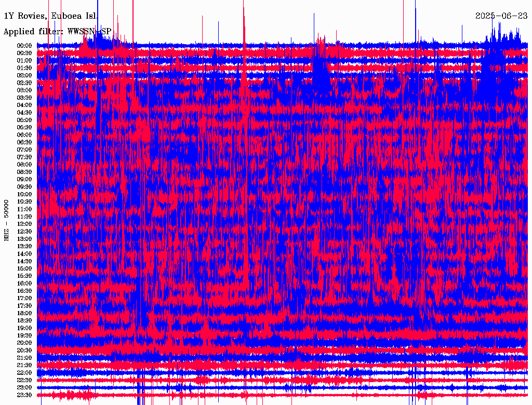532x405 pixels.
Task: Select the 17:00 time label
Action: [x=24, y=298]
